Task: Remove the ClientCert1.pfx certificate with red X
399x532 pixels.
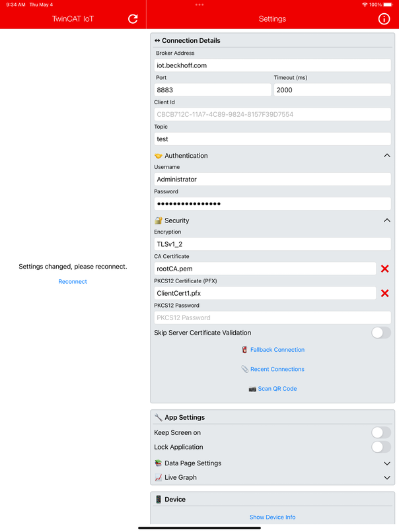Action: (384, 293)
